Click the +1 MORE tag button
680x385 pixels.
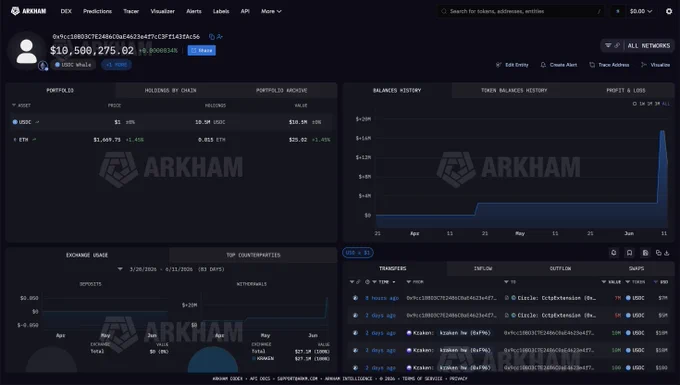pyautogui.click(x=117, y=65)
